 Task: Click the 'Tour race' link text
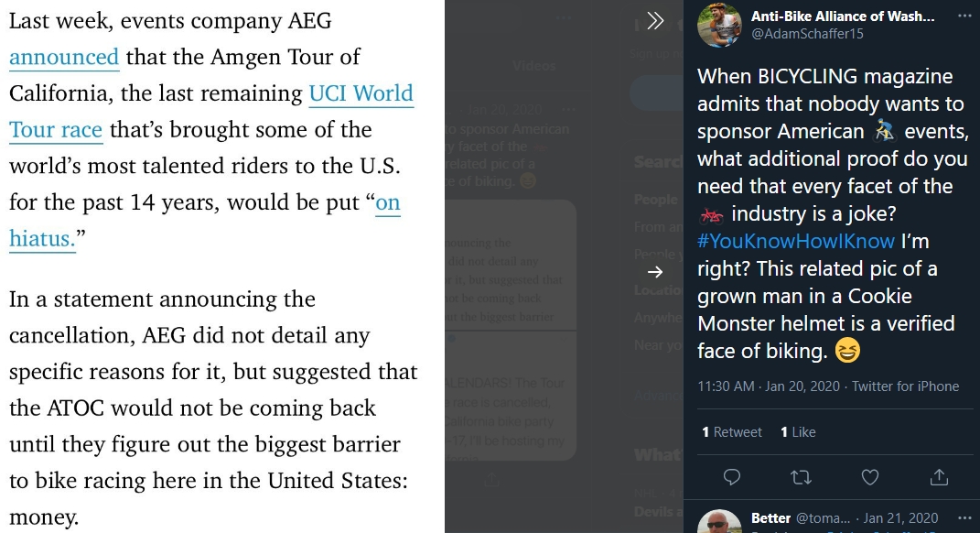point(56,129)
